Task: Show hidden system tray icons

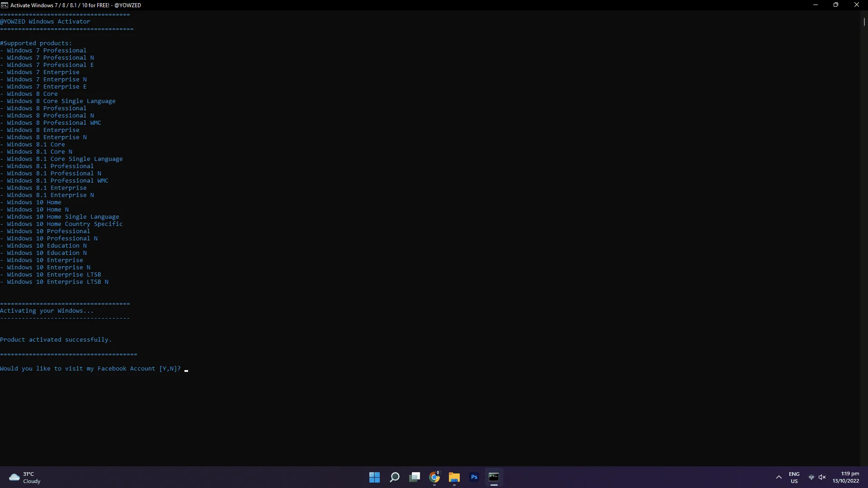Action: click(779, 477)
